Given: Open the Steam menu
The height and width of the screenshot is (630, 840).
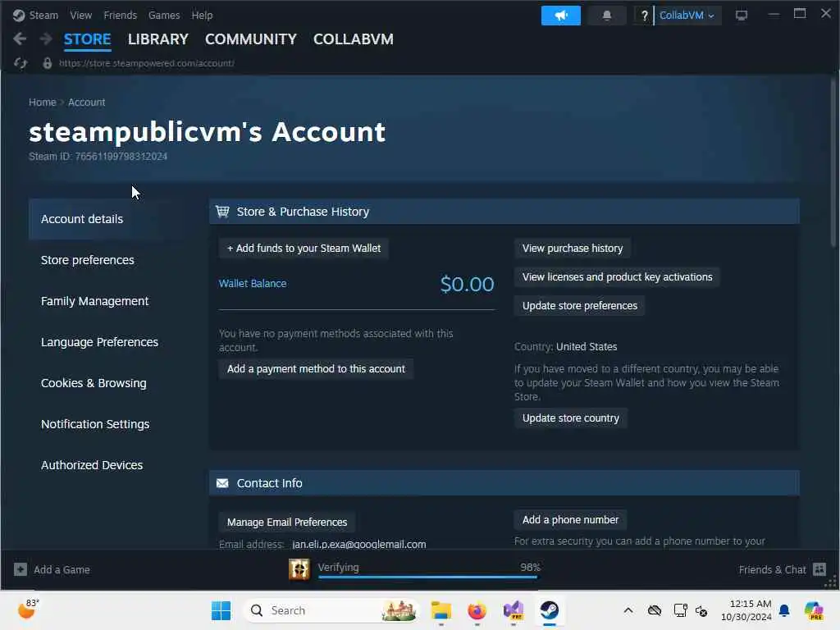Looking at the screenshot, I should tap(43, 15).
